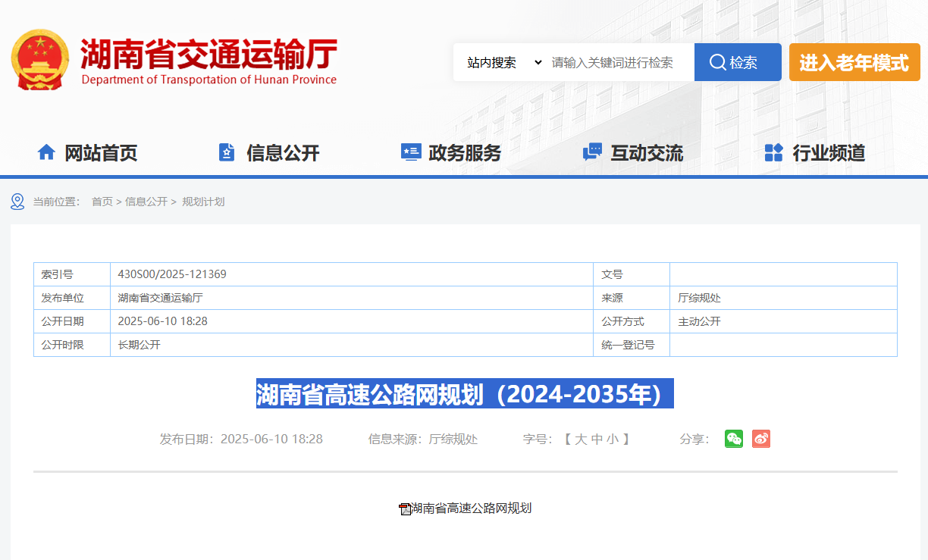928x560 pixels.
Task: Open the 互动交流 menu section
Action: (647, 152)
